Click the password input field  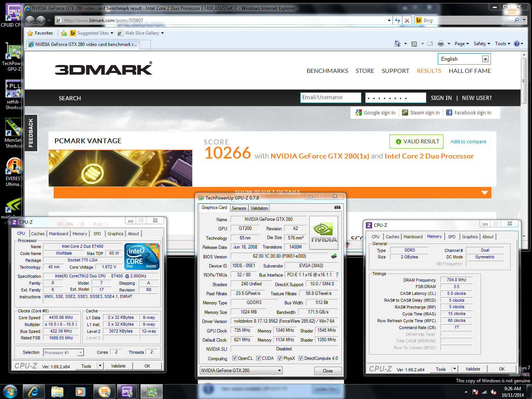click(396, 98)
